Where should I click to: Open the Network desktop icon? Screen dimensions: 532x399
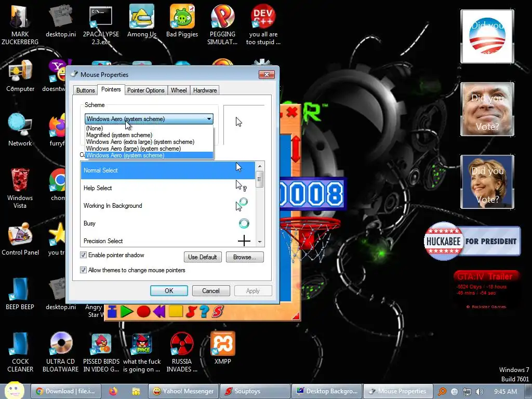[x=20, y=129]
